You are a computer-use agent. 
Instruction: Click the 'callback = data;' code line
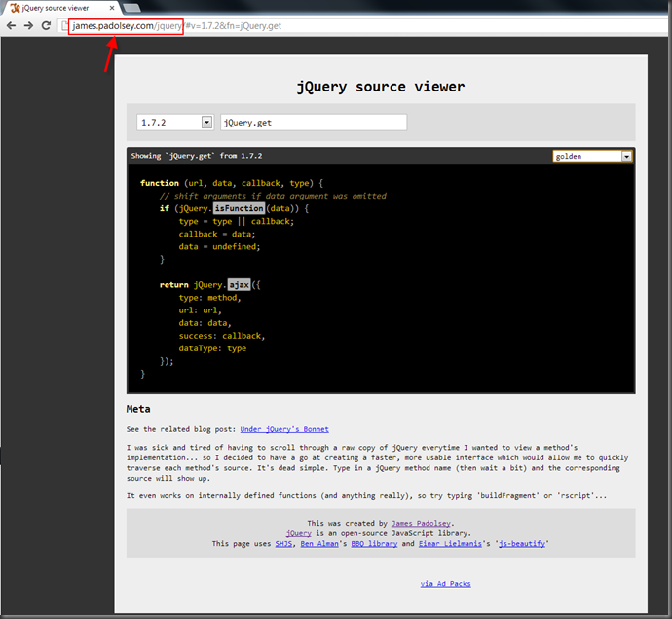click(x=217, y=234)
